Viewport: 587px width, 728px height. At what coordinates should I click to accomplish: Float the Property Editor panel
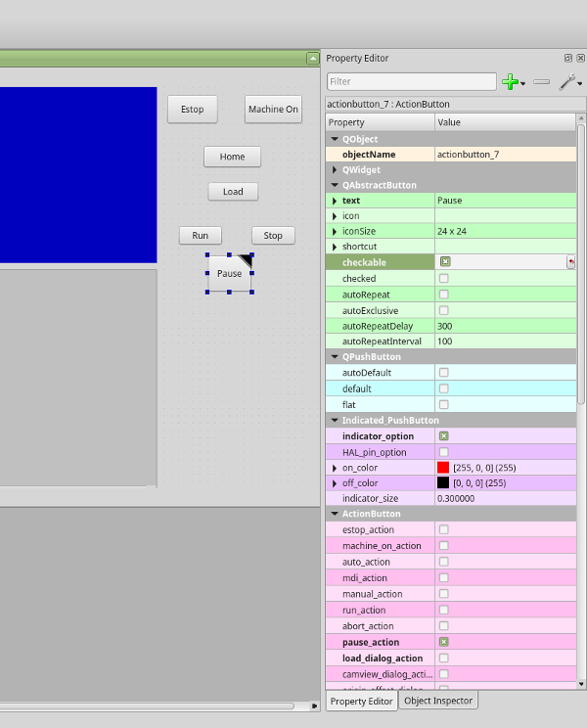click(x=568, y=59)
